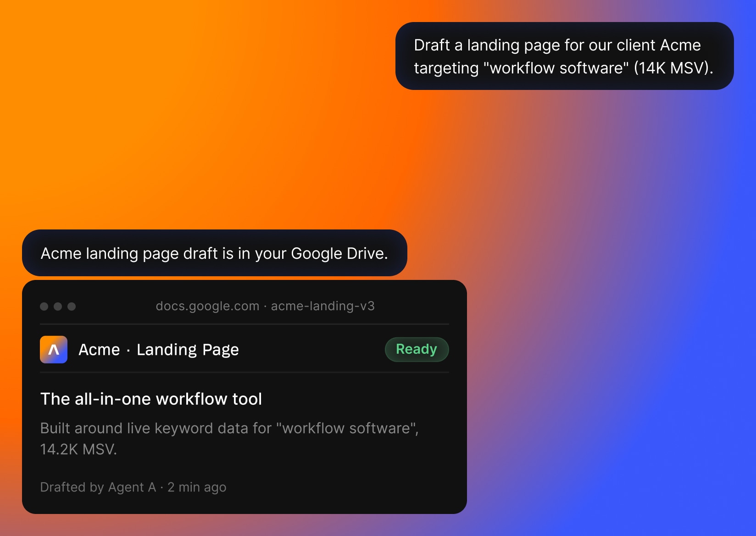Click the middle gray window dot

pyautogui.click(x=58, y=307)
